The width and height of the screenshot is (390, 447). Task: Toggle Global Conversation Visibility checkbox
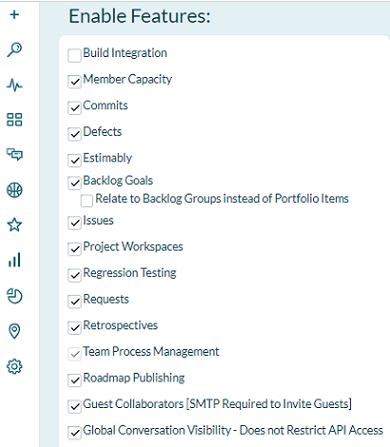click(74, 433)
